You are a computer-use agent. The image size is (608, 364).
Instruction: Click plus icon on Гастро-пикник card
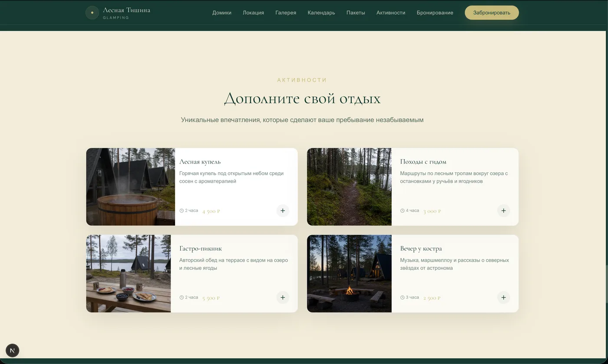283,298
